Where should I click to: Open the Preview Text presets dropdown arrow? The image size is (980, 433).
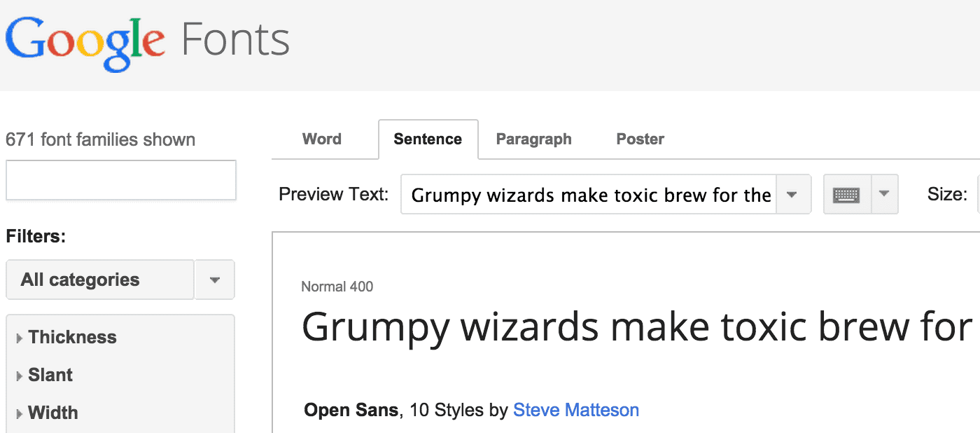tap(792, 194)
